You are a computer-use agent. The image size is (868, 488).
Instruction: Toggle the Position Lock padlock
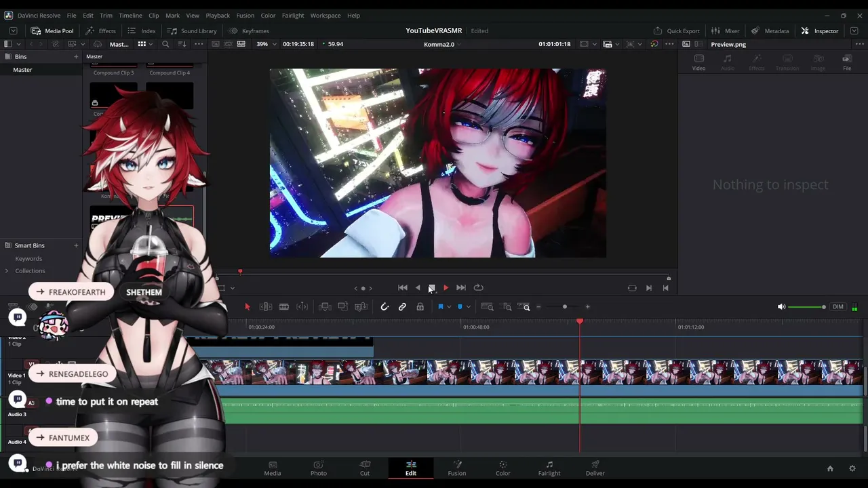tap(420, 307)
